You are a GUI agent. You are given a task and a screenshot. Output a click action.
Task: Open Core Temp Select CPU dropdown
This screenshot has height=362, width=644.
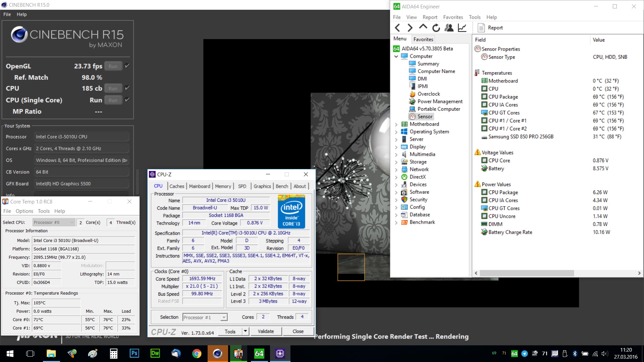(54, 222)
